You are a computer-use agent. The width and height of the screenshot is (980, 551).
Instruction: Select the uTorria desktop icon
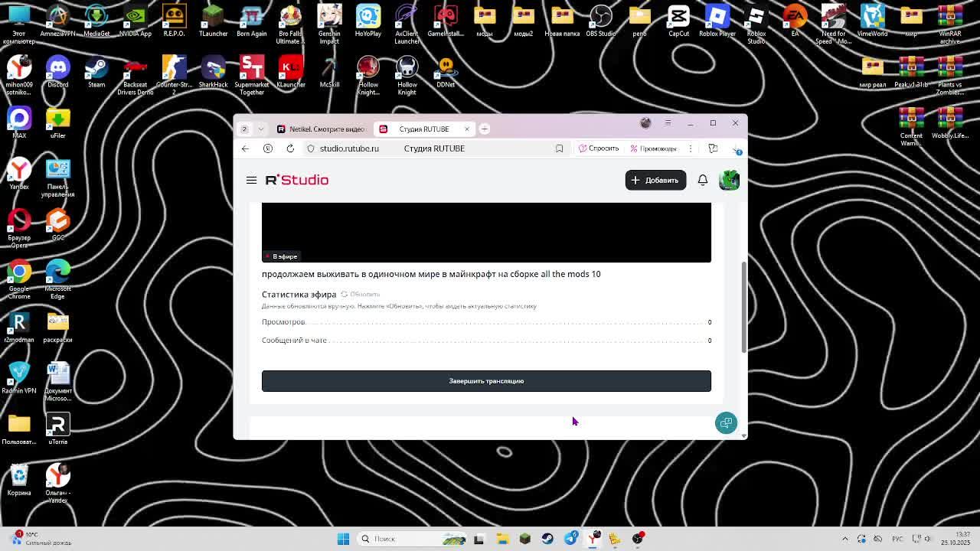57,429
